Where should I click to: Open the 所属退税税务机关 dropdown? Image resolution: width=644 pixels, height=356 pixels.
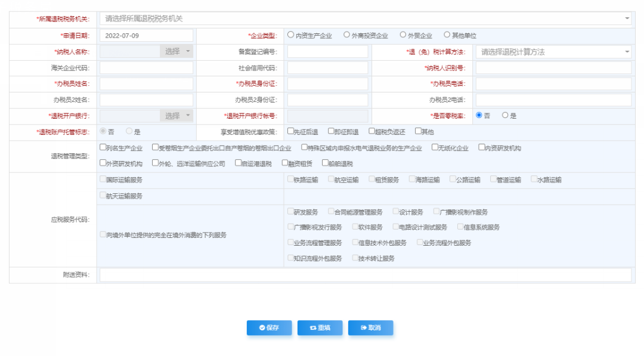(365, 18)
